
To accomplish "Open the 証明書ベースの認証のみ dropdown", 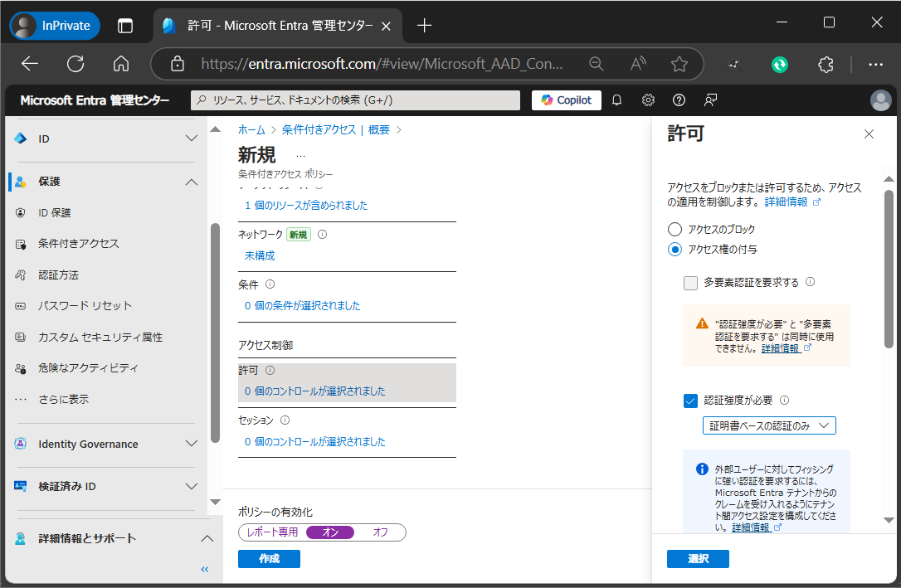I will click(x=769, y=425).
